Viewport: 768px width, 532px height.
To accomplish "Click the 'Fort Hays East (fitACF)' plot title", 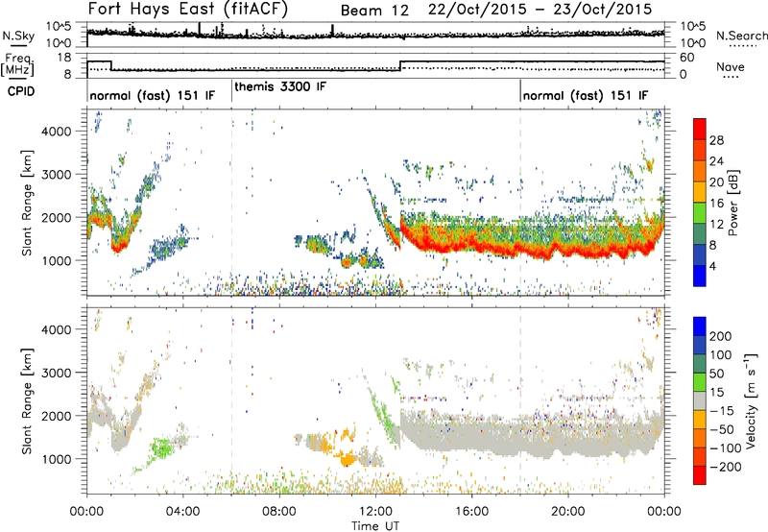I will (188, 10).
